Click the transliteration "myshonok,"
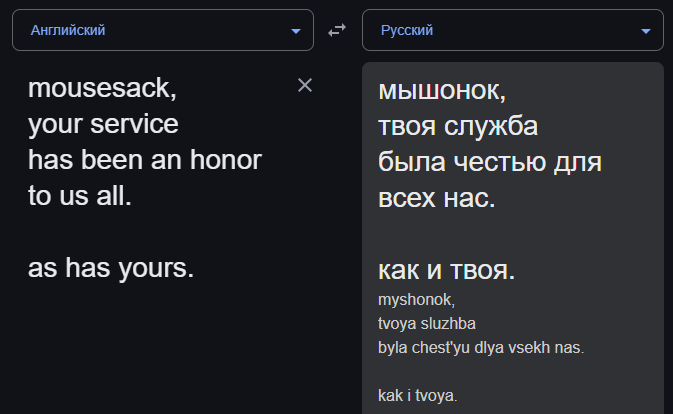Viewport: 673px width, 414px height. [x=416, y=300]
